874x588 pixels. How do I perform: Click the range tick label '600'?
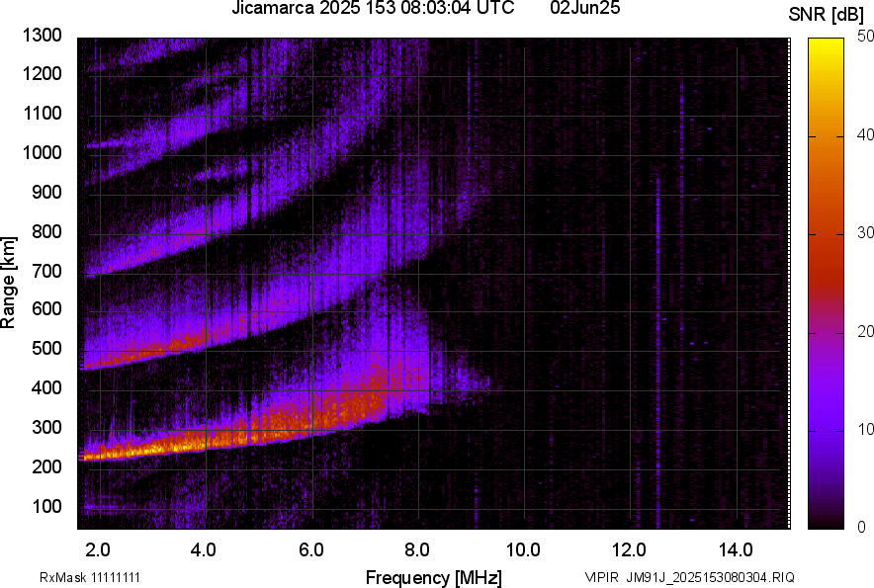pos(46,308)
